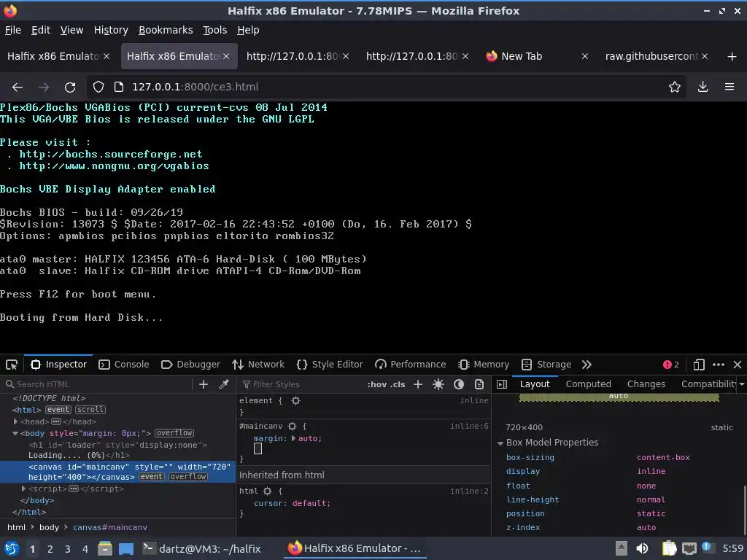The width and height of the screenshot is (747, 560).
Task: Select html in the breadcrumb trail
Action: click(x=16, y=527)
